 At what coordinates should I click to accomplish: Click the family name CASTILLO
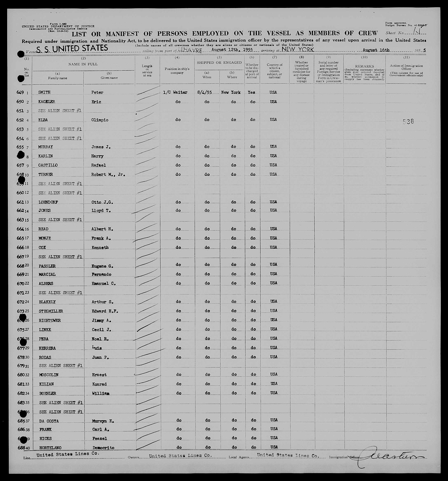click(x=48, y=165)
